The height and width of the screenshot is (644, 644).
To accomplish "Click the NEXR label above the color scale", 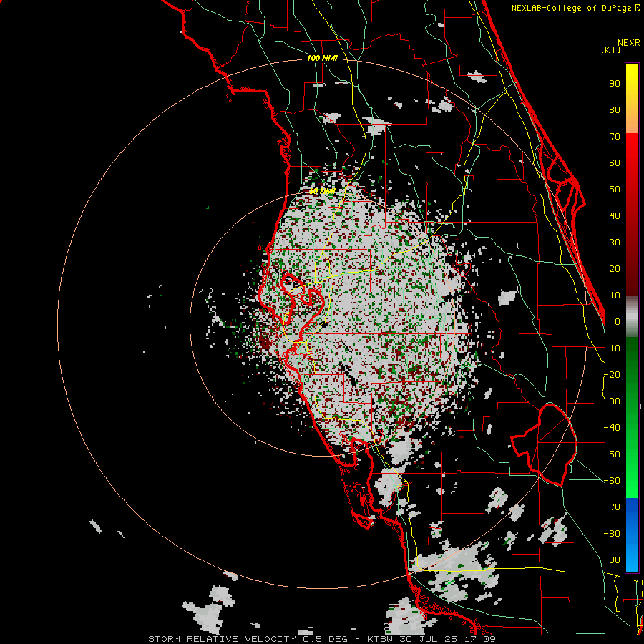I will pos(629,43).
